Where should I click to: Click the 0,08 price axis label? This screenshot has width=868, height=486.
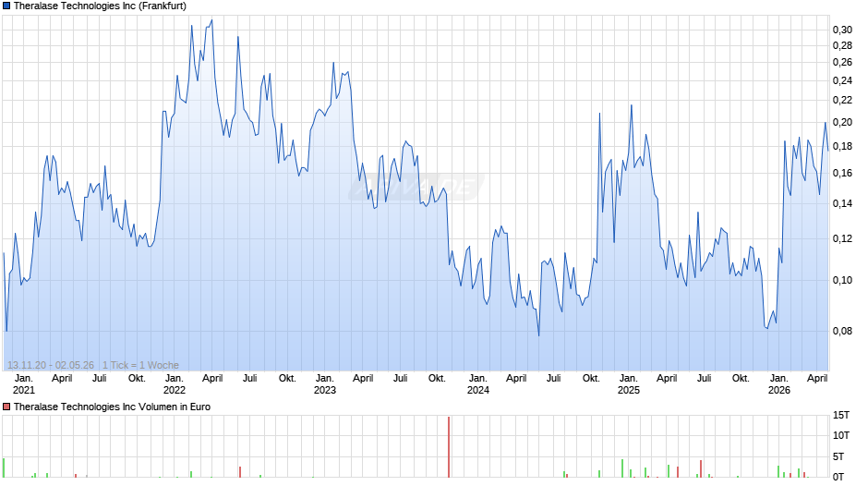(842, 332)
